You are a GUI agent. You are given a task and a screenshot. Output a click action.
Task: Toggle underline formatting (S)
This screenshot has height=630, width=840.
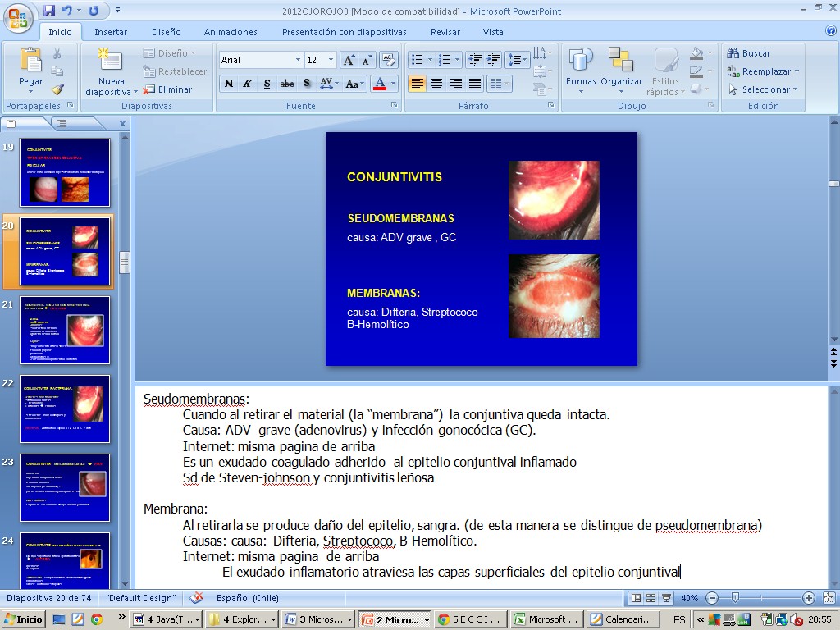(267, 84)
